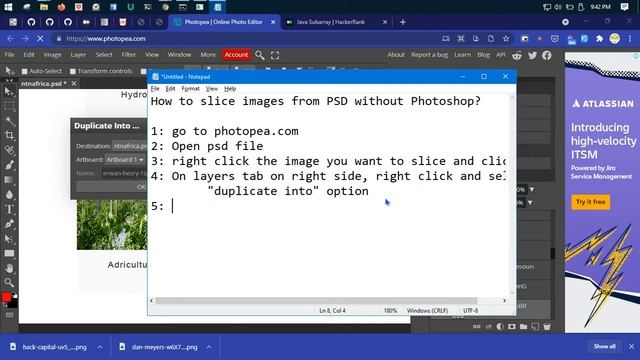Toggle Photopea fullscreen icon
Viewport: 640px width, 360px height.
tap(275, 55)
